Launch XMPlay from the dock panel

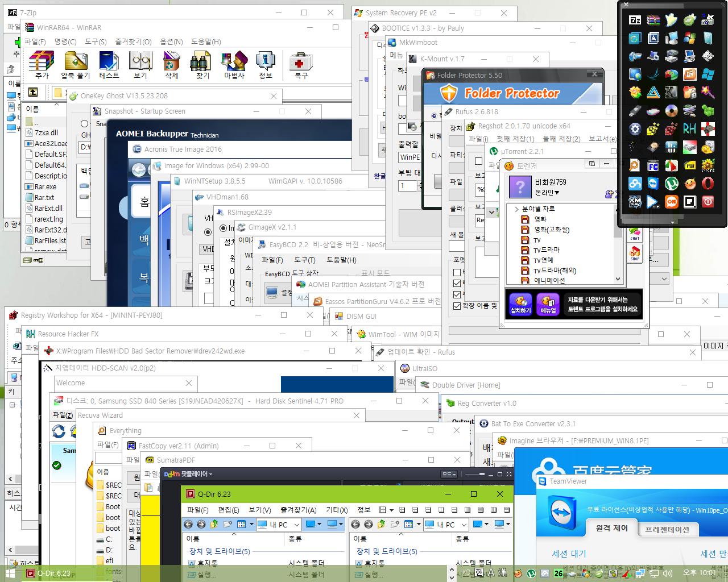click(635, 201)
